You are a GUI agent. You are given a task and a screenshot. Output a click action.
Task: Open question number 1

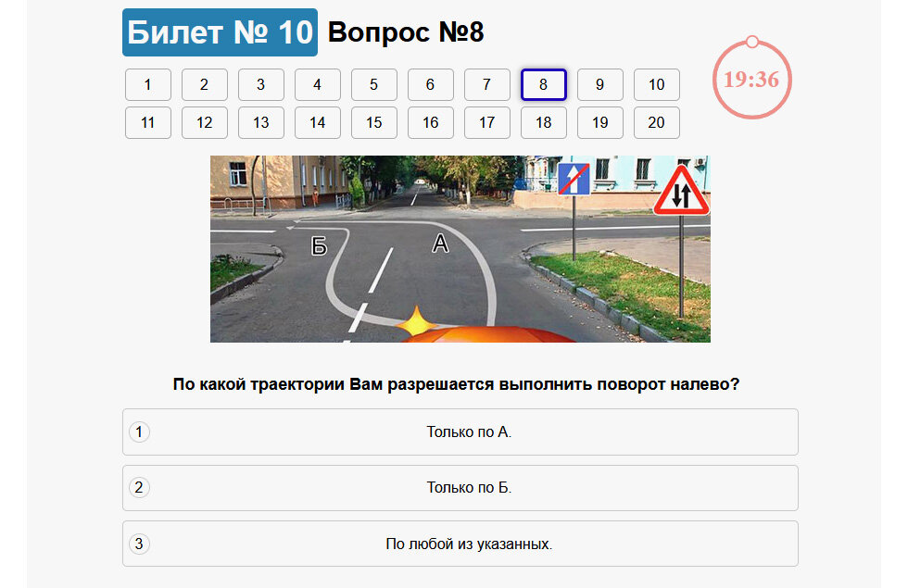click(x=147, y=84)
